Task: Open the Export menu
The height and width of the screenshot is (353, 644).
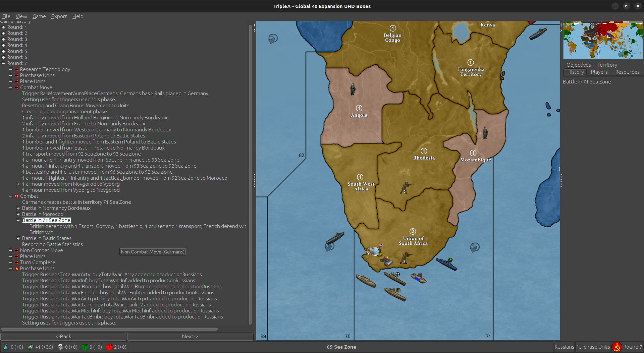Action: [59, 16]
